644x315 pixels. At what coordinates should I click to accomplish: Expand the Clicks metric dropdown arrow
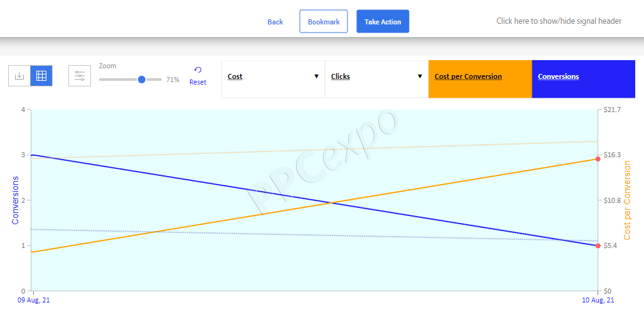tap(420, 76)
